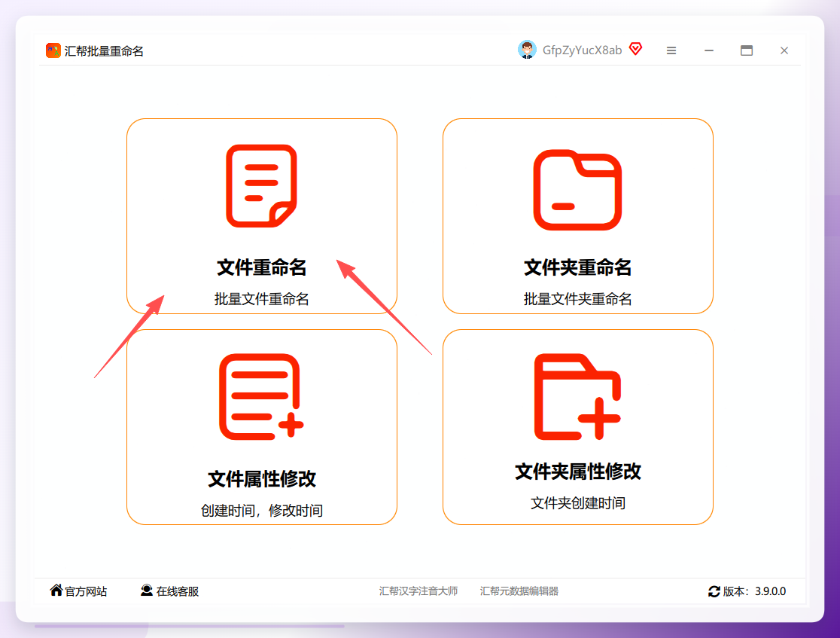Screen dimensions: 840x638
Task: Select the 文件重命名 title text
Action: coord(261,267)
